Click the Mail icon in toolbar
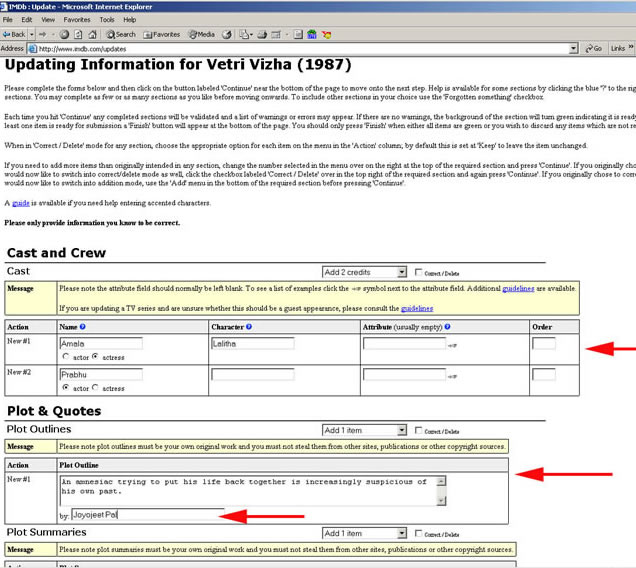Viewport: 636px width, 568px height. pyautogui.click(x=246, y=34)
